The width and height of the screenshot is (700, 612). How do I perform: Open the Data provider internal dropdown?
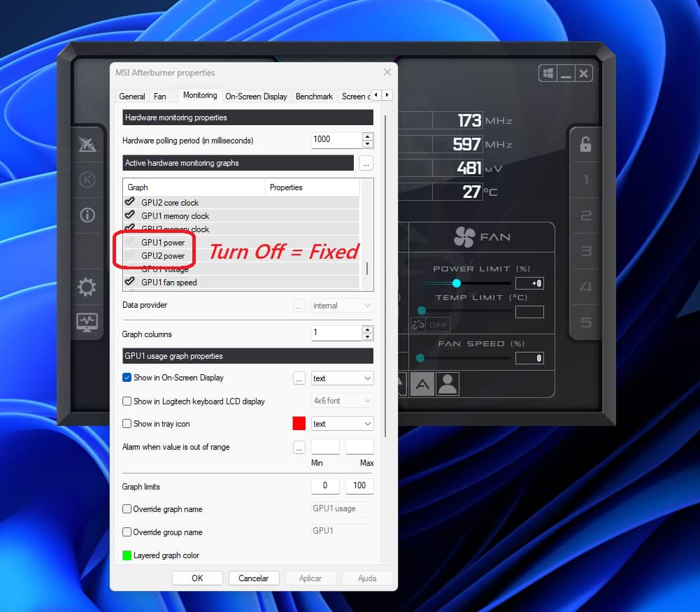click(342, 306)
